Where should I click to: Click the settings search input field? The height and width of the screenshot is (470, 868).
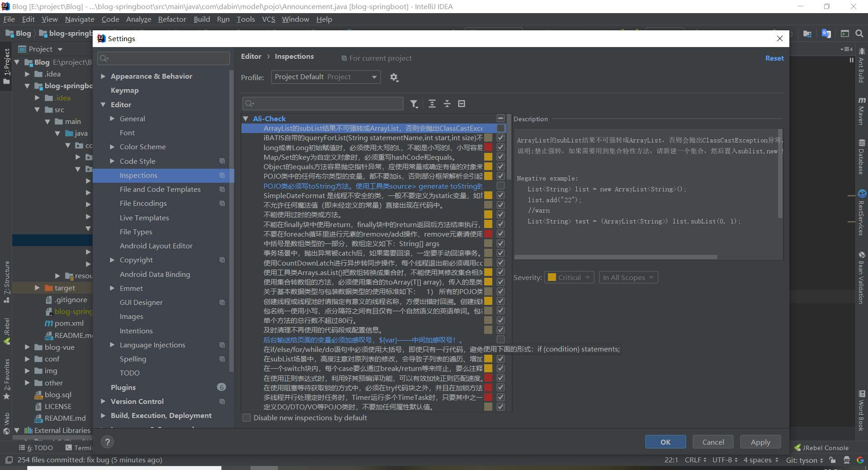point(164,58)
